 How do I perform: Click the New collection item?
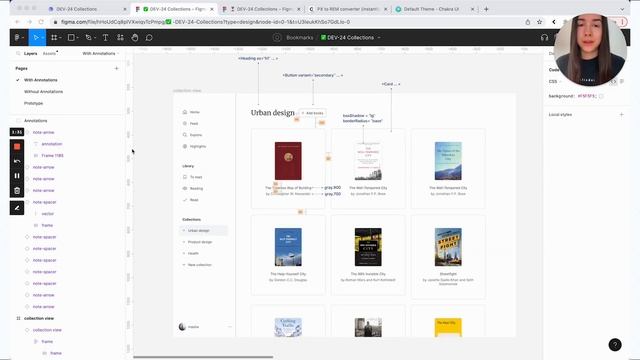pyautogui.click(x=200, y=265)
